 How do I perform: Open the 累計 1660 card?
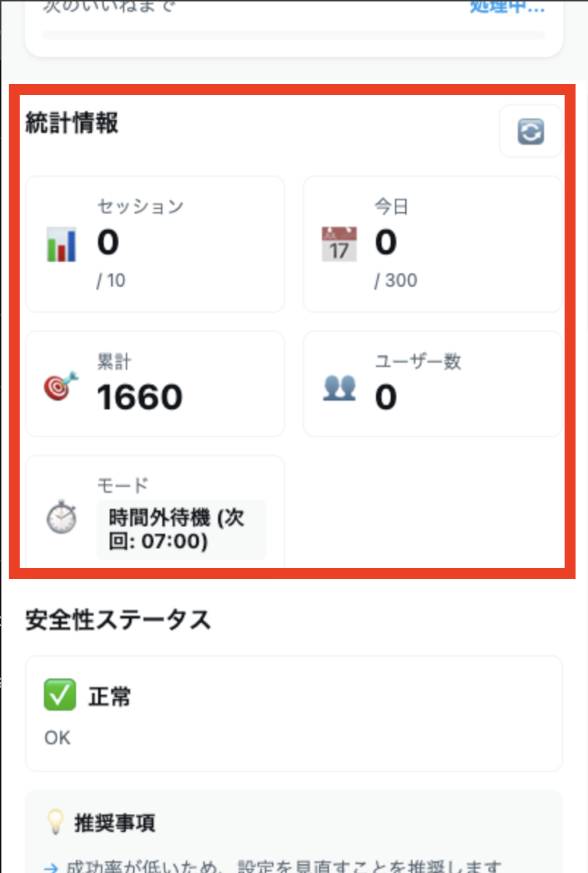tap(155, 384)
